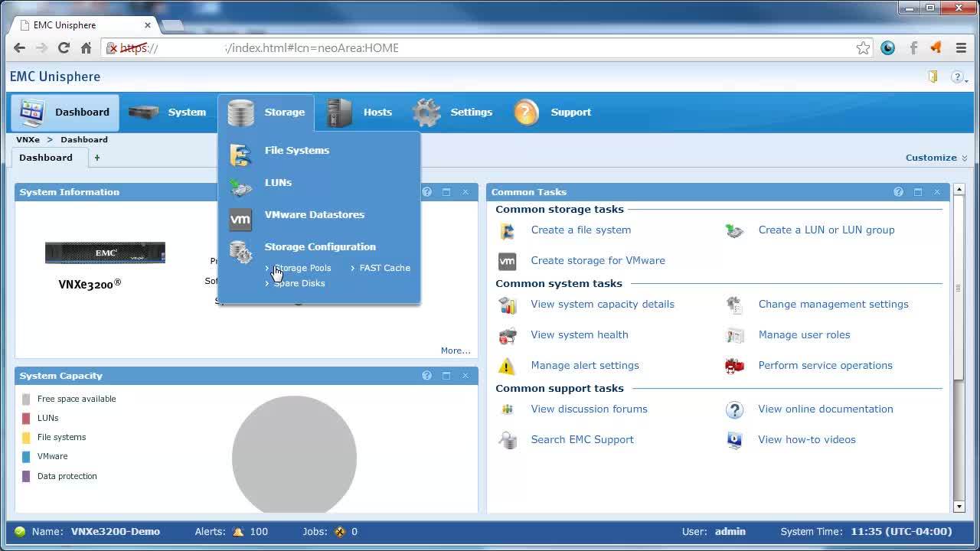The image size is (980, 551).
Task: Open Create a LUN or LUN group
Action: (x=826, y=230)
